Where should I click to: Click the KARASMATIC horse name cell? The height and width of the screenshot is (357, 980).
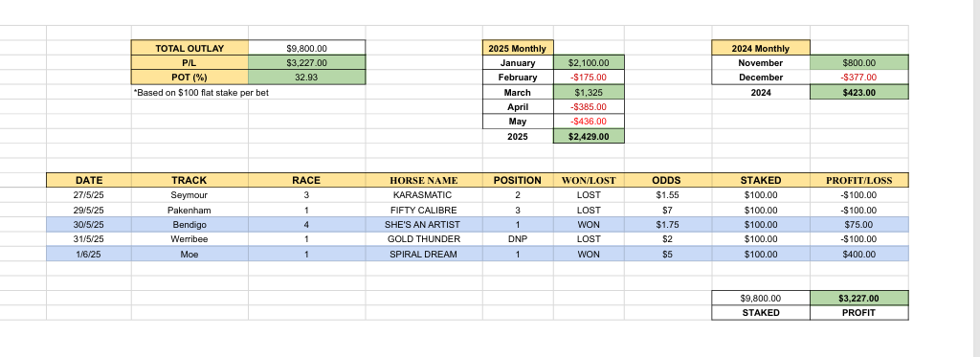tap(424, 195)
